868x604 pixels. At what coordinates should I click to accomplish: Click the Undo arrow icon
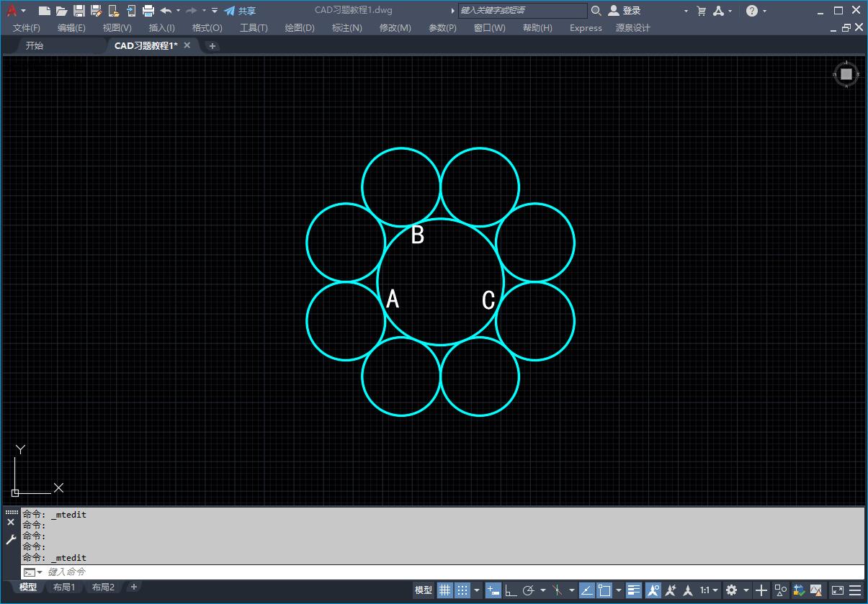(166, 11)
